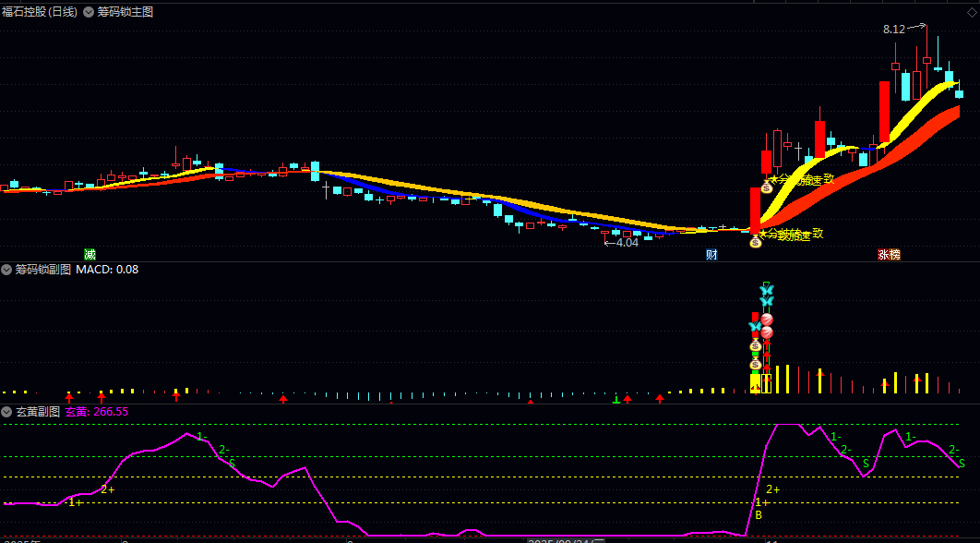The image size is (980, 543).
Task: Click the left butterfly icon above red bar
Action: point(755,326)
